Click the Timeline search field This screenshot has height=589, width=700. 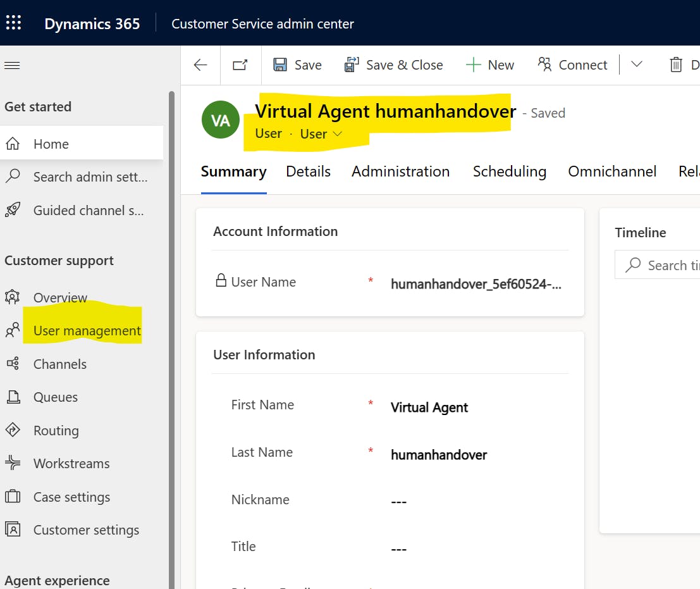(x=657, y=265)
